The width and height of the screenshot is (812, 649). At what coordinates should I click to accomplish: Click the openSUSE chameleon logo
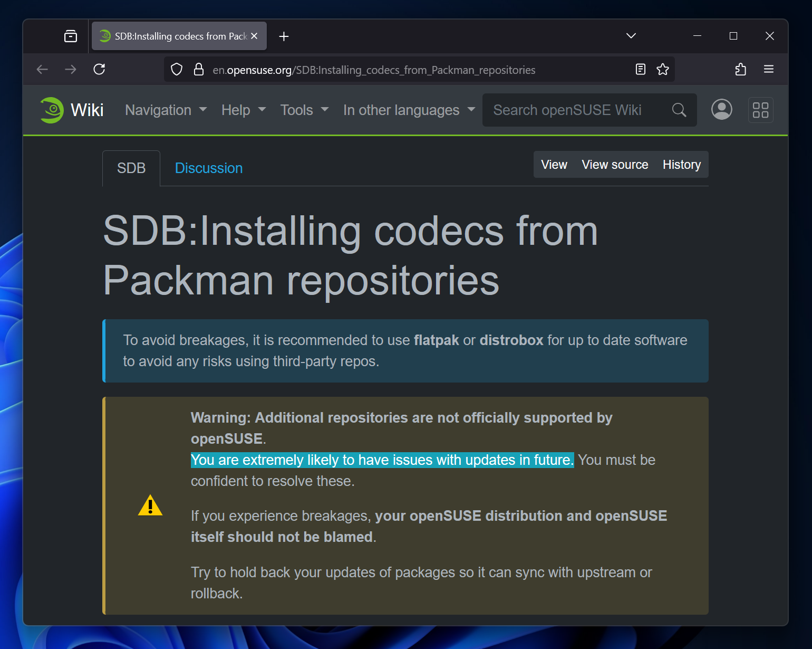pyautogui.click(x=52, y=110)
